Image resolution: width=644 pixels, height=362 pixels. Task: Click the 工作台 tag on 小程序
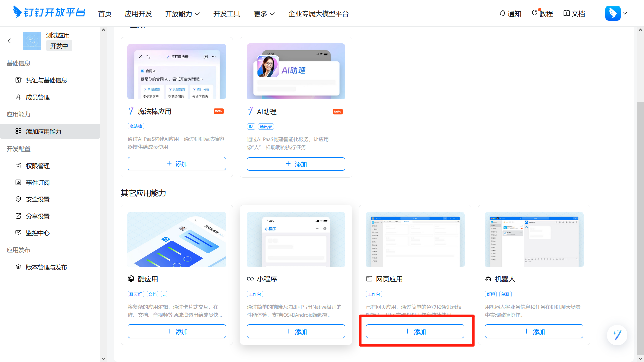(x=255, y=294)
